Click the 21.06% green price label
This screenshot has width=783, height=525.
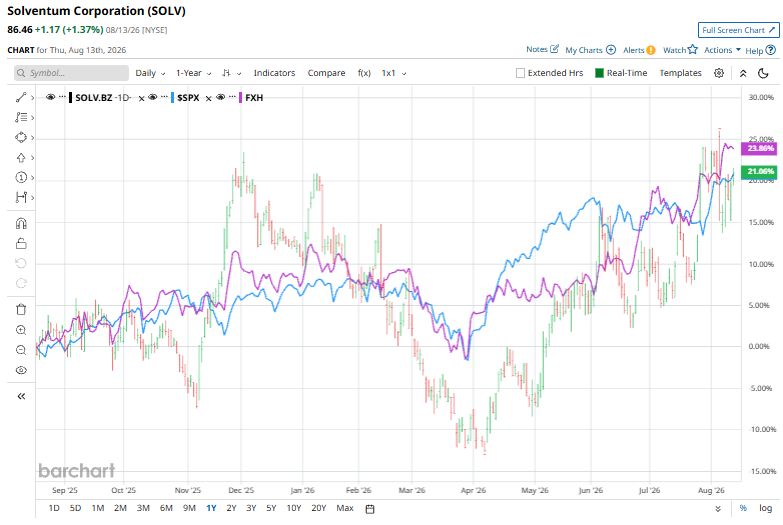pyautogui.click(x=760, y=171)
